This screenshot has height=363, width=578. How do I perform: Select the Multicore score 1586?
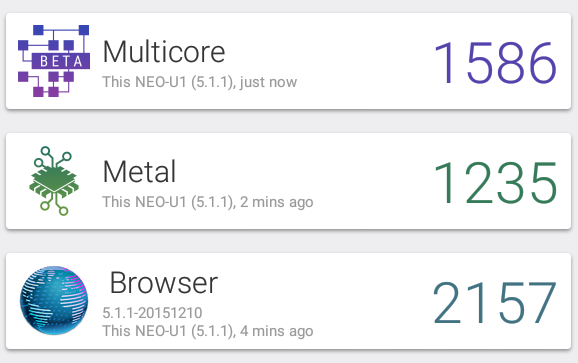495,63
